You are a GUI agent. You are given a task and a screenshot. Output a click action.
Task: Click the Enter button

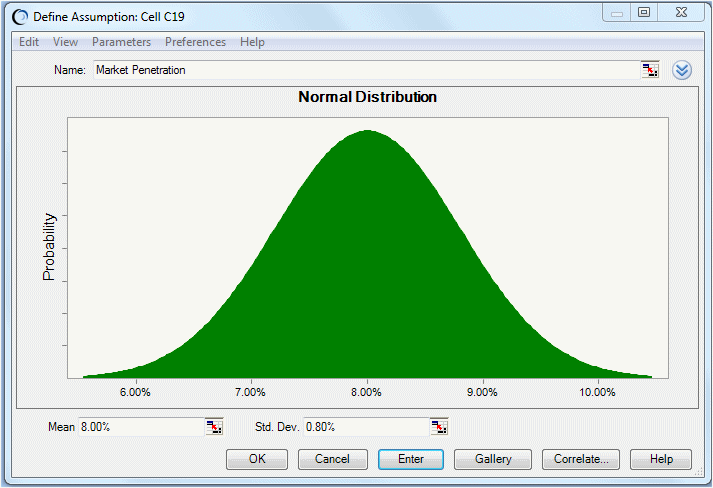[x=411, y=459]
